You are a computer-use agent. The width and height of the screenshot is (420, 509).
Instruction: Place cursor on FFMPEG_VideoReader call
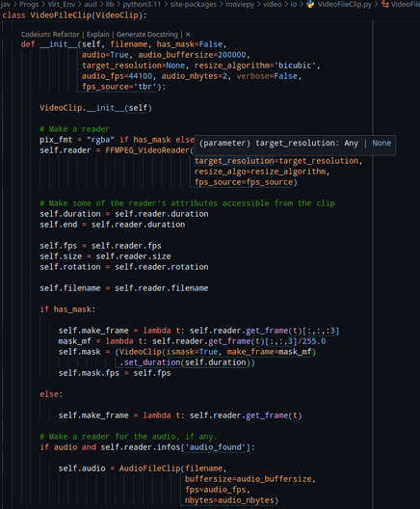click(147, 150)
